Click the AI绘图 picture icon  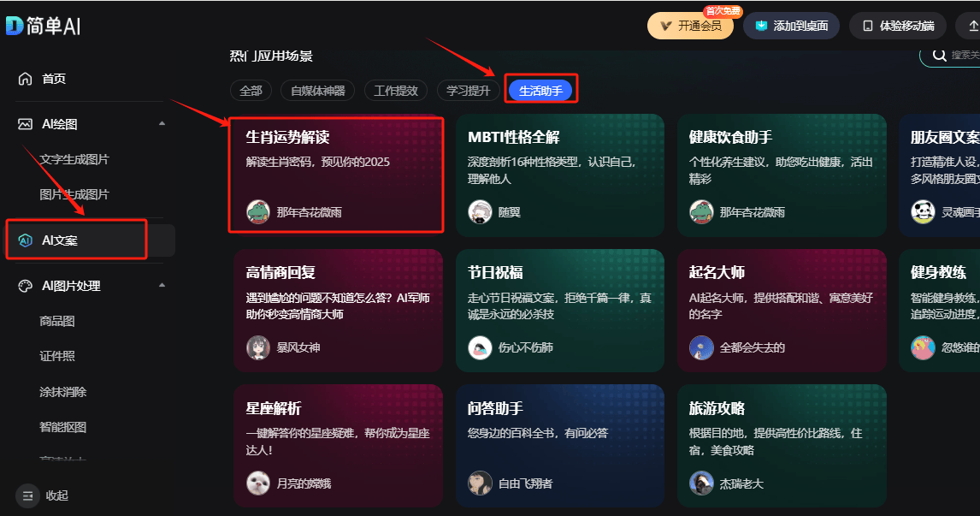pos(25,124)
